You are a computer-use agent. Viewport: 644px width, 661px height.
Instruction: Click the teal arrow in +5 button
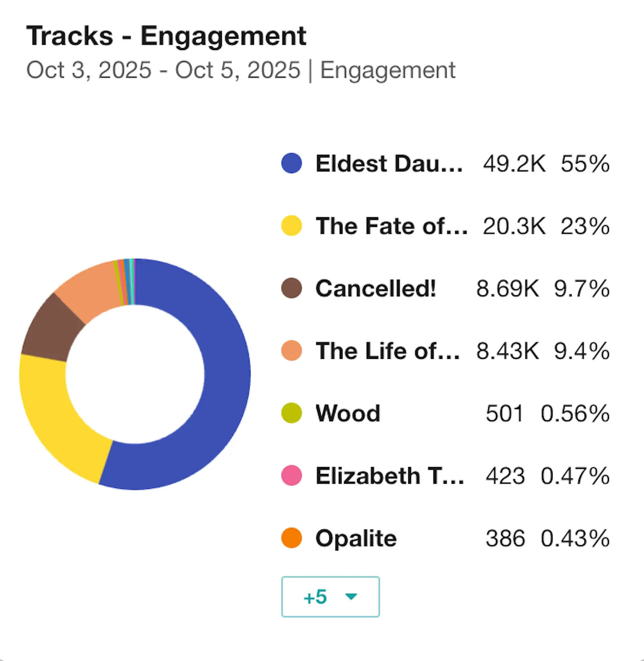(351, 597)
